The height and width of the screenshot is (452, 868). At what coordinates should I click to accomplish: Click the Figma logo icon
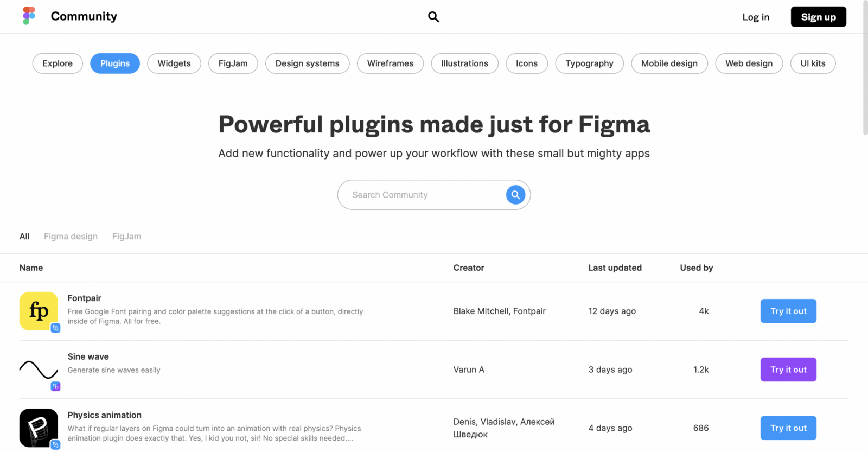[x=29, y=16]
